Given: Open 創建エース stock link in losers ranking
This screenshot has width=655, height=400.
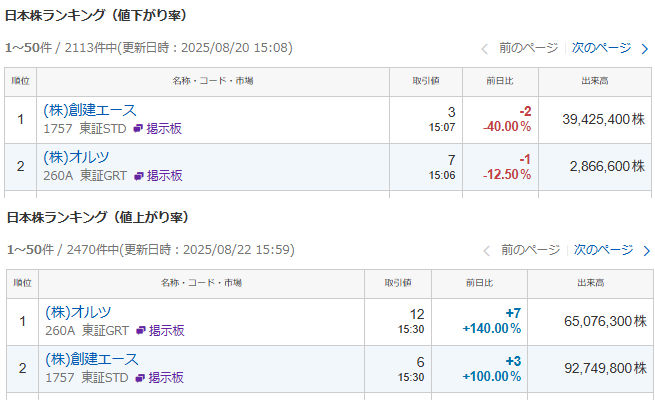Looking at the screenshot, I should click(90, 110).
